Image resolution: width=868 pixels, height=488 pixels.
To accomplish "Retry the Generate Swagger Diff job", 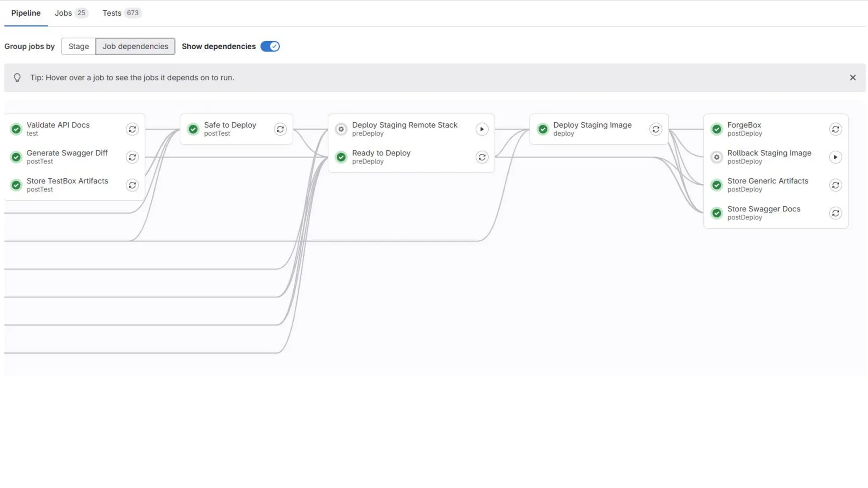I will 132,157.
